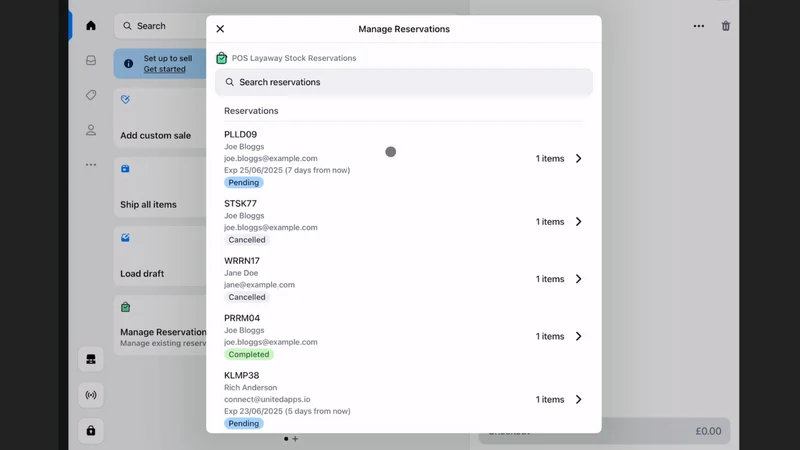Open the Home icon in the sidebar
The height and width of the screenshot is (450, 800).
pyautogui.click(x=91, y=26)
